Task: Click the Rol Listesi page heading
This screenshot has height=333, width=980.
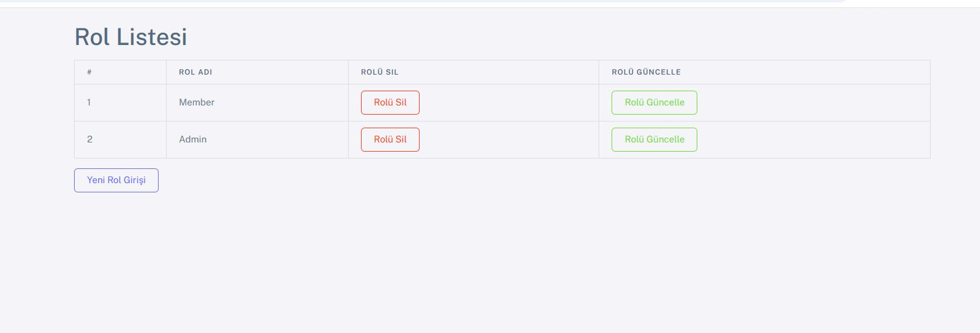Action: 131,37
